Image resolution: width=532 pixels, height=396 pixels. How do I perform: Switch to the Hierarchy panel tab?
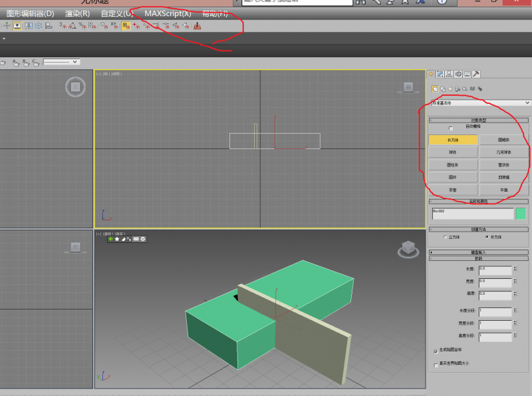449,74
